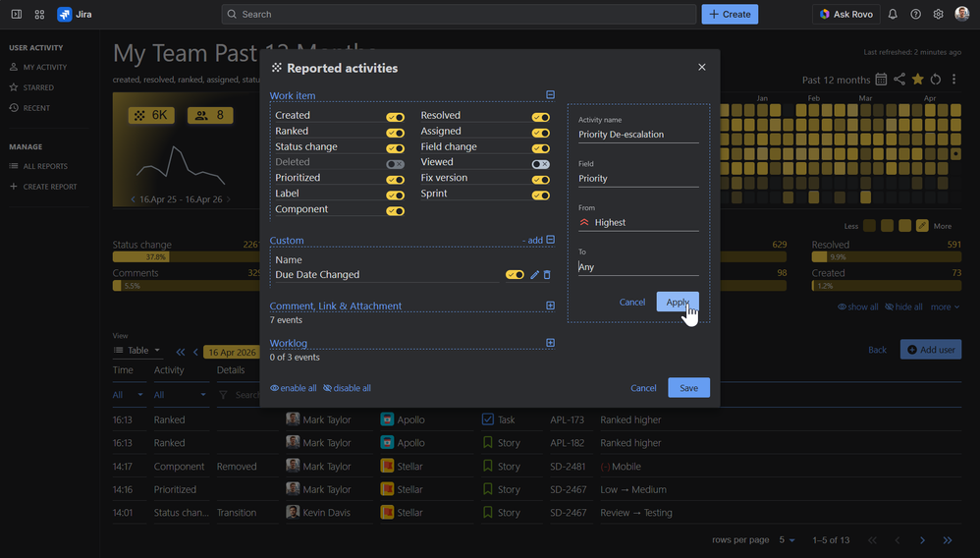Click the Create button
980x558 pixels.
(x=730, y=14)
